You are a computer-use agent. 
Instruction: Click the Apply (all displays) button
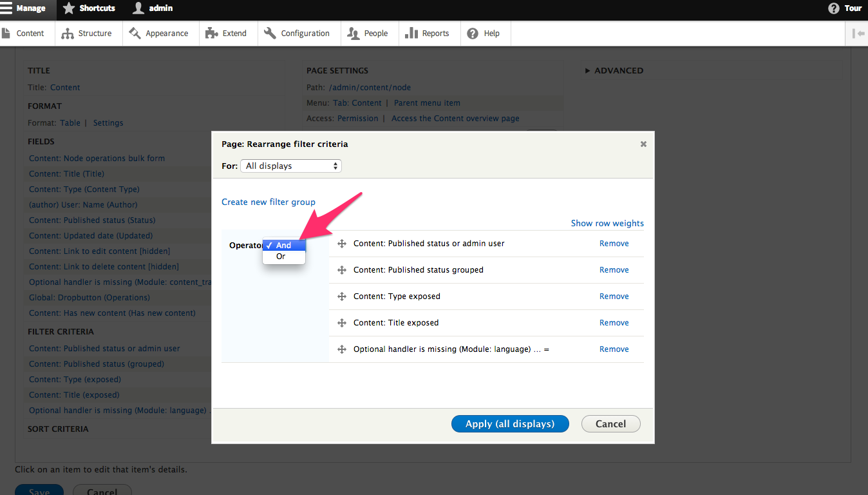(510, 423)
